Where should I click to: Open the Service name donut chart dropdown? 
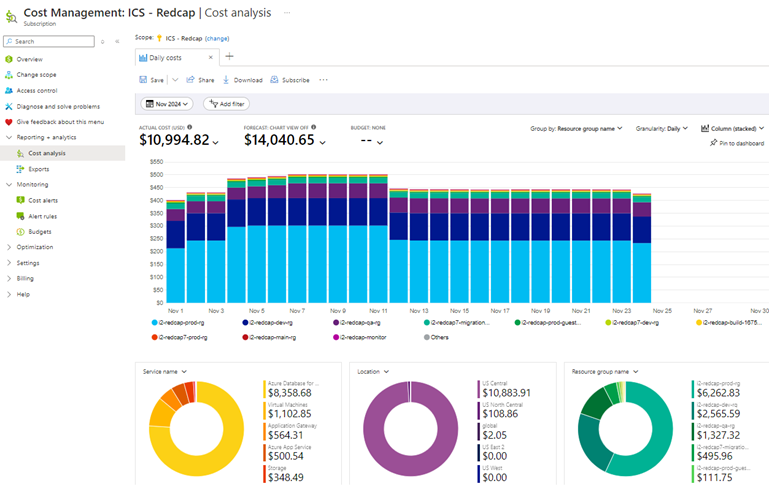[x=165, y=372]
